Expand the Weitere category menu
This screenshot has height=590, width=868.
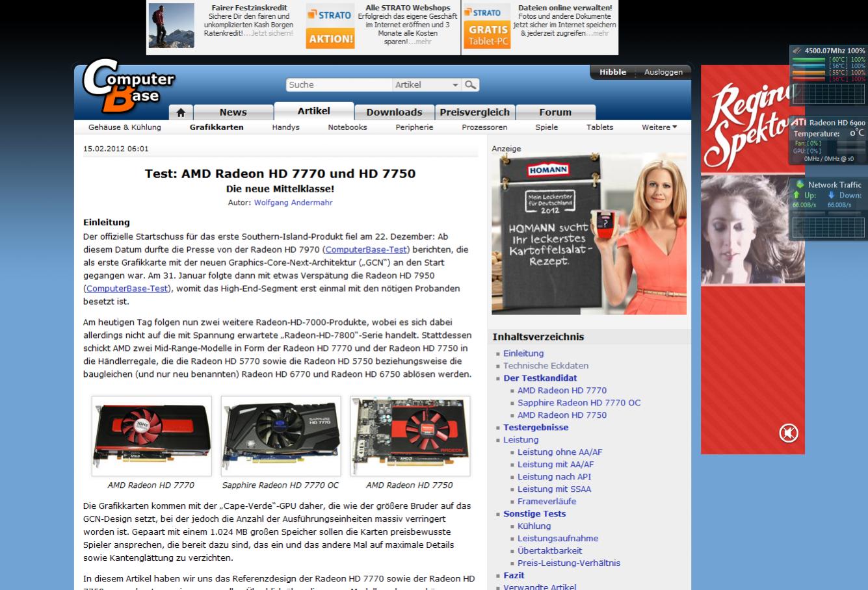tap(659, 127)
